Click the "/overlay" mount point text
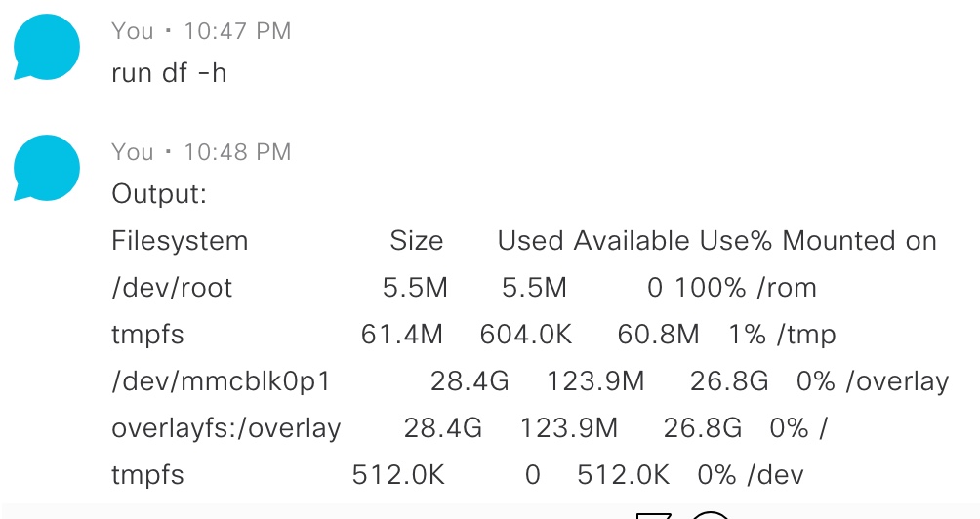Viewport: 980px width, 519px height. (897, 381)
